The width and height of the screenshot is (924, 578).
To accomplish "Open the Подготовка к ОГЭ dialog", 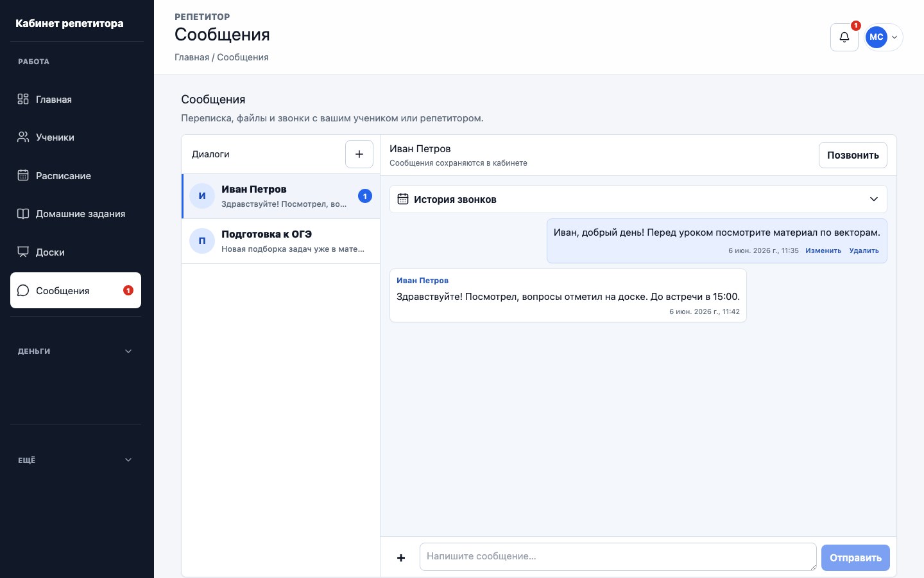I will click(281, 241).
